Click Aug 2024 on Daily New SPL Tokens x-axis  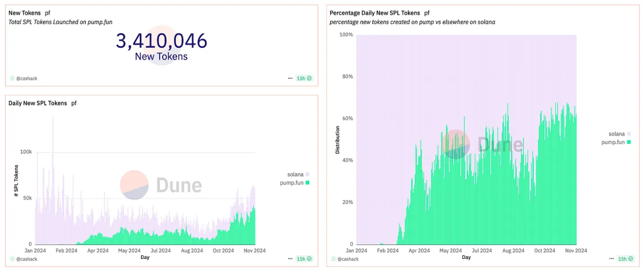tap(192, 250)
